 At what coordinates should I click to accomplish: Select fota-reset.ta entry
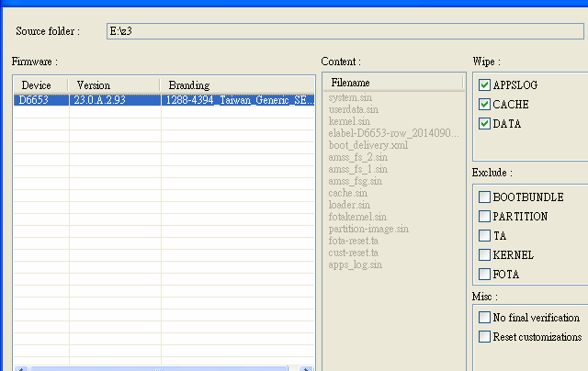(x=353, y=241)
